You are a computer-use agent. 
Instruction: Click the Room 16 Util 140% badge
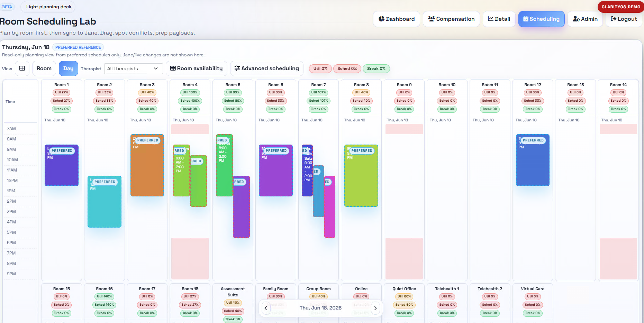[105, 296]
